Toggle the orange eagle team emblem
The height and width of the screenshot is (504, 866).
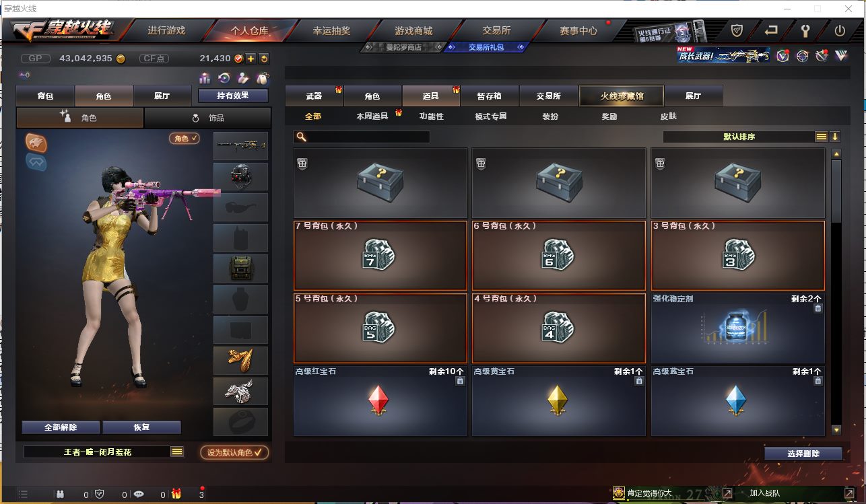[36, 142]
